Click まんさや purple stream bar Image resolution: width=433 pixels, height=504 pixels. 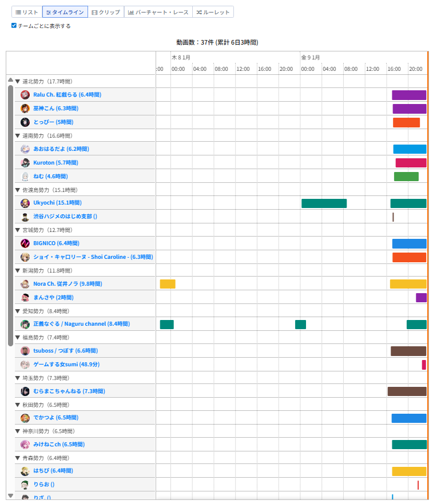point(421,298)
